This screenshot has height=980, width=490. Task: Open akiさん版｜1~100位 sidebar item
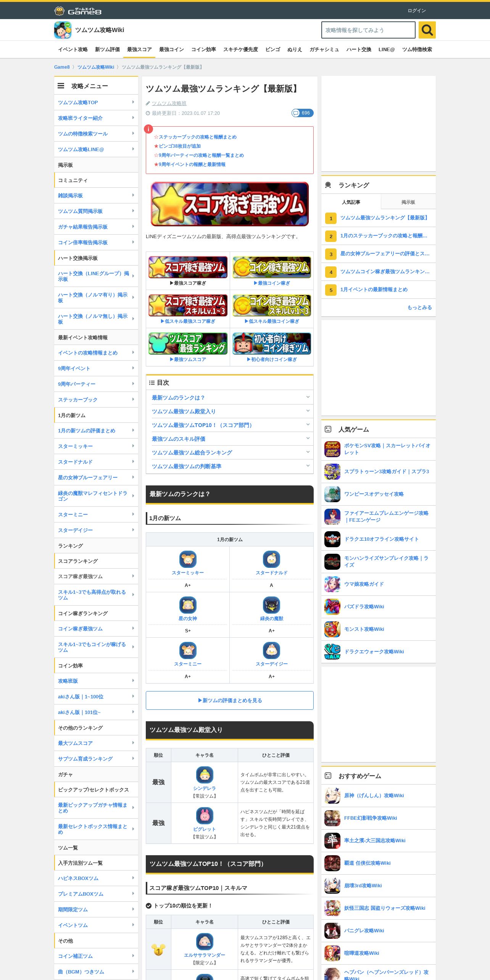[96, 696]
